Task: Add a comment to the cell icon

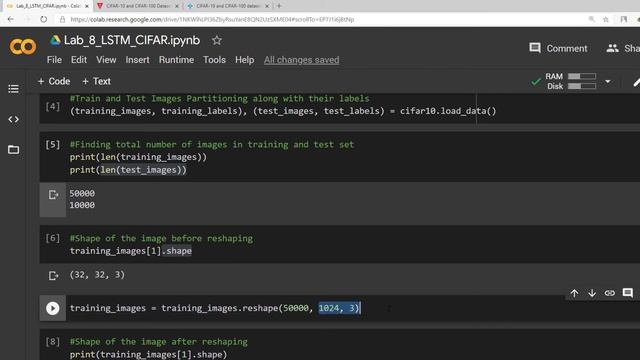Action: (628, 293)
